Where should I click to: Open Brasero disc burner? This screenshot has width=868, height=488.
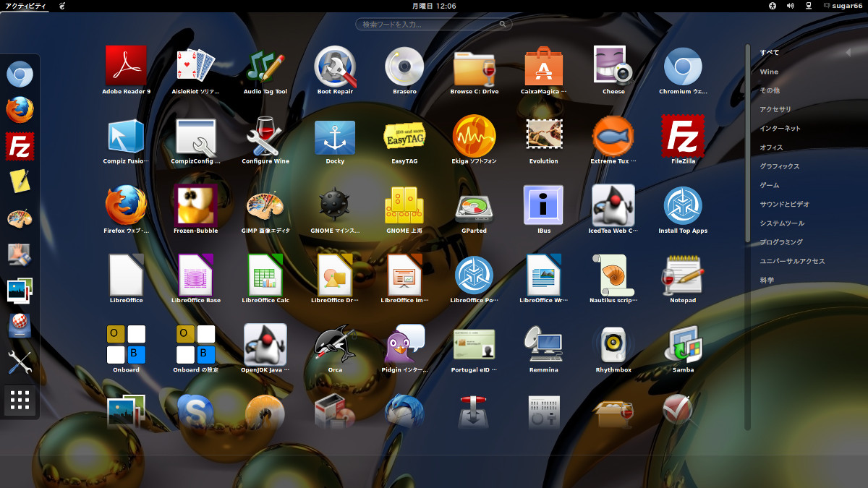point(404,66)
